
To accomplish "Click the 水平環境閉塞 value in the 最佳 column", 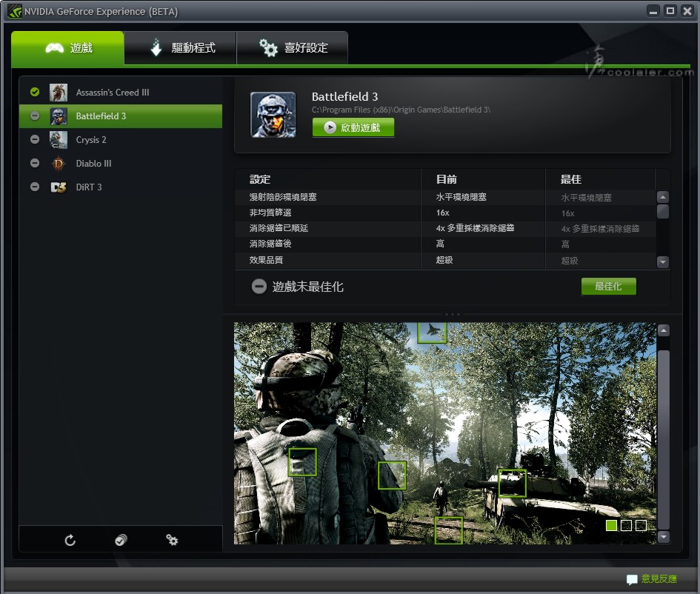I will coord(586,198).
